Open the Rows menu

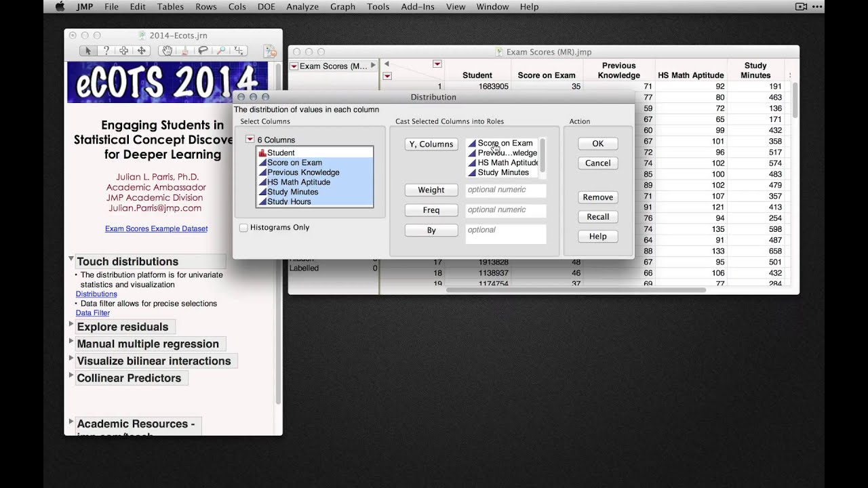point(206,7)
